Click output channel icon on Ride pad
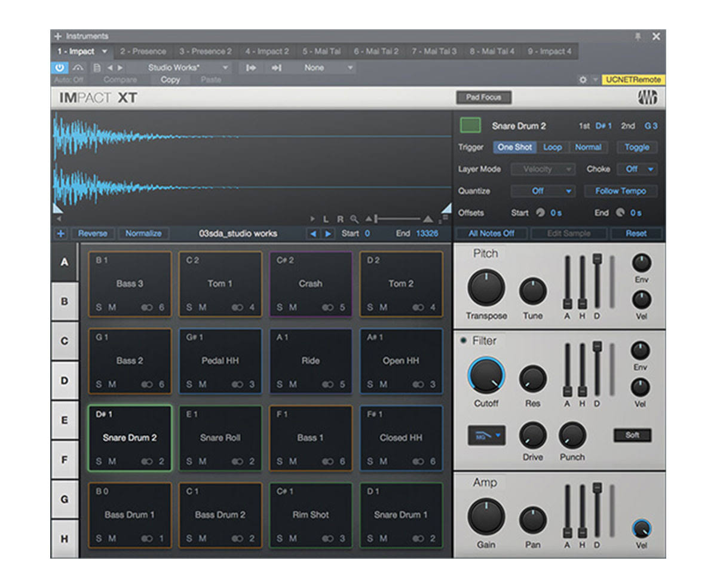This screenshot has height=588, width=717. click(328, 385)
